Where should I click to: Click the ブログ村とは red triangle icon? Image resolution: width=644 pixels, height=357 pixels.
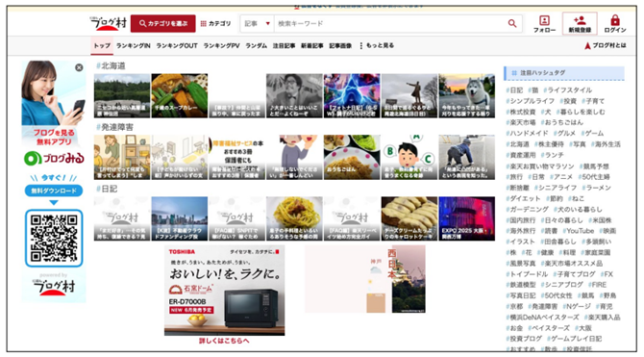coord(587,45)
